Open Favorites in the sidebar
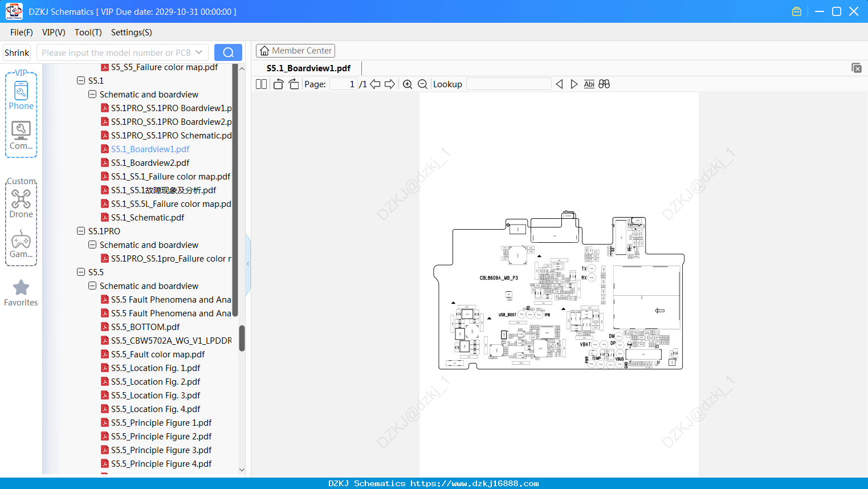This screenshot has height=489, width=868. pyautogui.click(x=21, y=293)
